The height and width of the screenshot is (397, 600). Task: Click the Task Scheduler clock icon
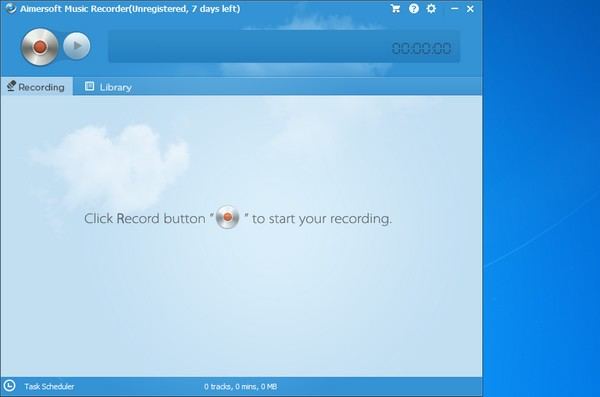tap(9, 386)
